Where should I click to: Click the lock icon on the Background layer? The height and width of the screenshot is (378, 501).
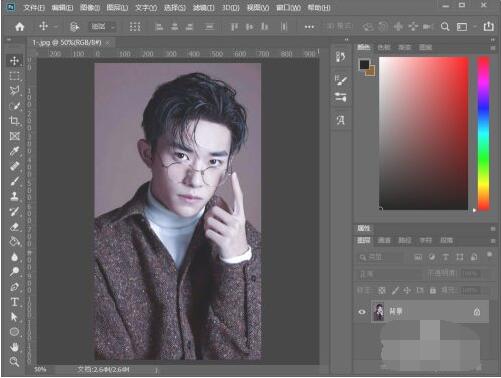coord(477,312)
